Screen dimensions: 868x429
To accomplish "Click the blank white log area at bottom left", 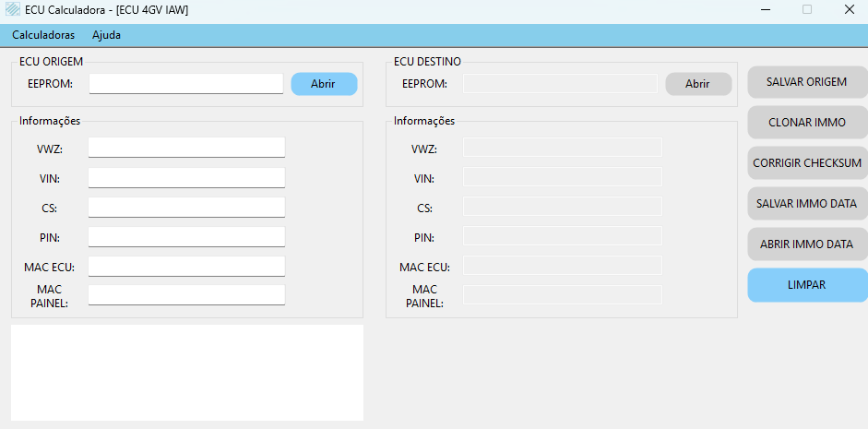I will tap(187, 372).
